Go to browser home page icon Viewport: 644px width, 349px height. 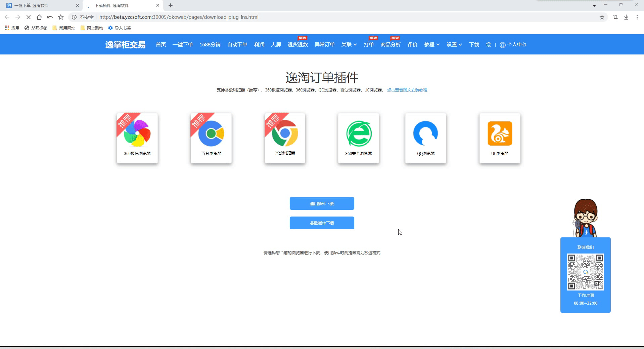pos(39,17)
